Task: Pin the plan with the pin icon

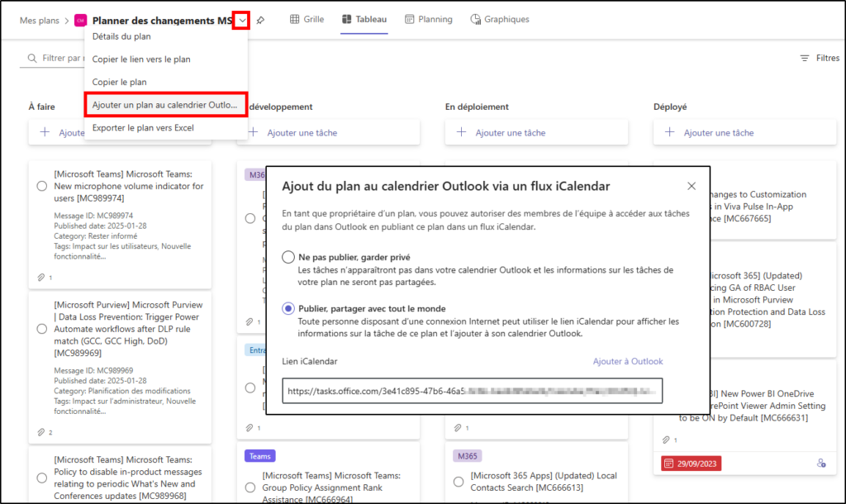Action: pyautogui.click(x=260, y=21)
